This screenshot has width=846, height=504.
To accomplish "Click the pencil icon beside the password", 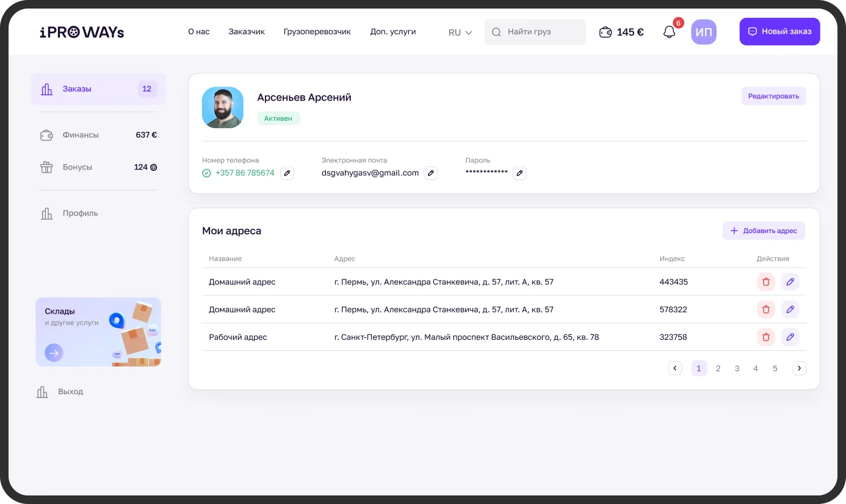I will pyautogui.click(x=519, y=173).
